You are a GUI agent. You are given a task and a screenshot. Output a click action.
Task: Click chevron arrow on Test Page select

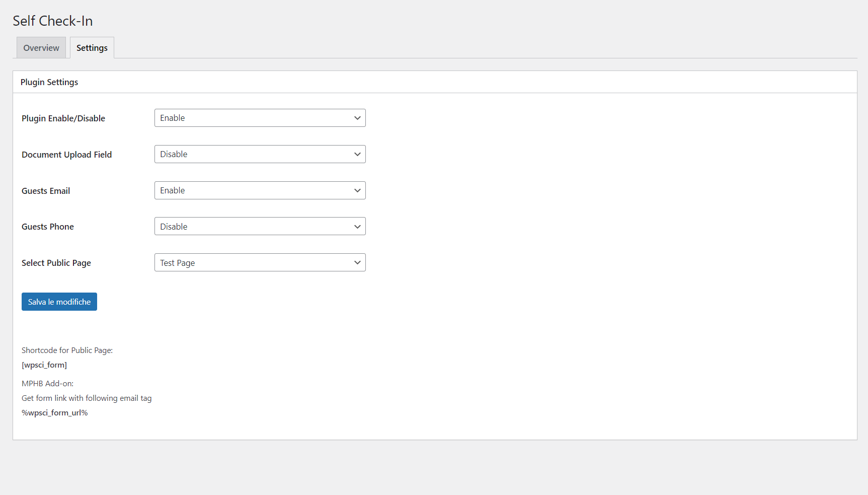pos(357,262)
